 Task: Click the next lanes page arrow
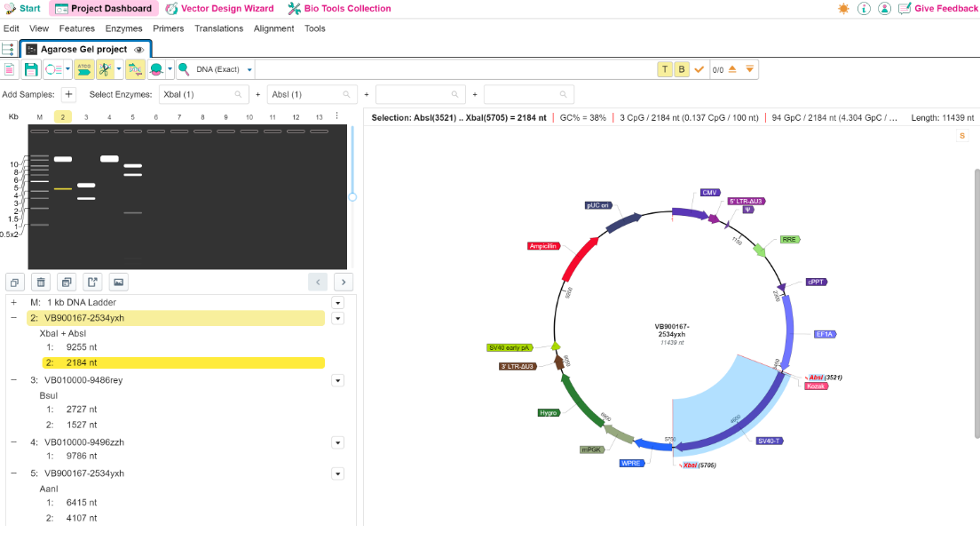(344, 282)
